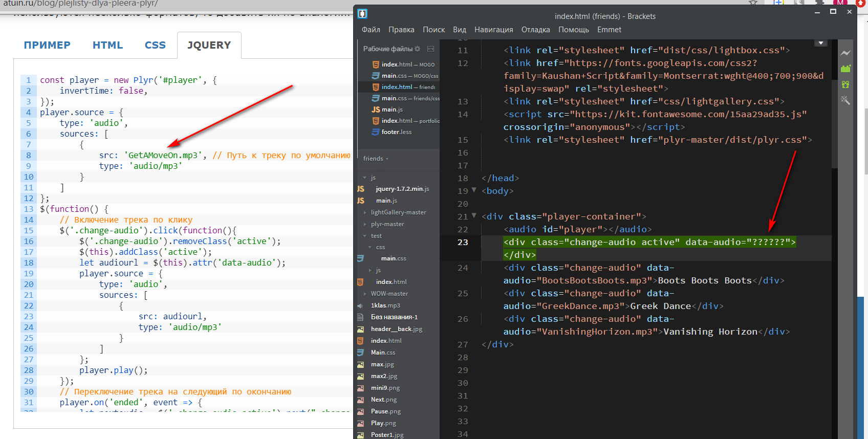
Task: Click HTML icon of index.html — MOGO
Action: click(x=376, y=64)
